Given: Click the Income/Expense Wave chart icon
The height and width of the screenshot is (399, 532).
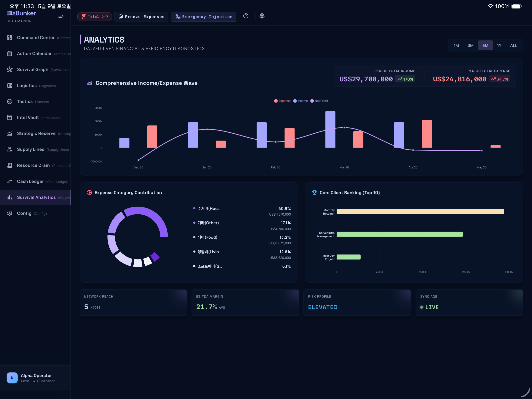Looking at the screenshot, I should pos(90,83).
